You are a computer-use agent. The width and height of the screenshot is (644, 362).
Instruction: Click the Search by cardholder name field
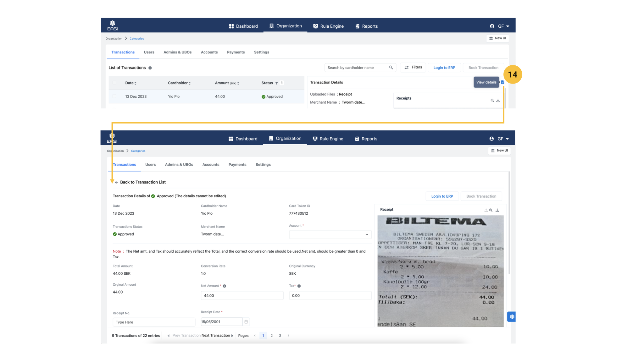click(357, 68)
